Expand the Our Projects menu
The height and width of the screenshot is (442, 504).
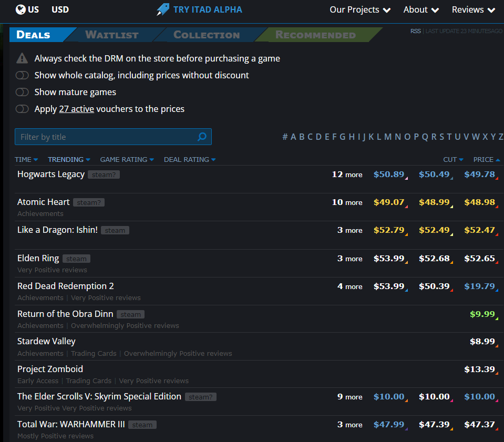pyautogui.click(x=360, y=9)
